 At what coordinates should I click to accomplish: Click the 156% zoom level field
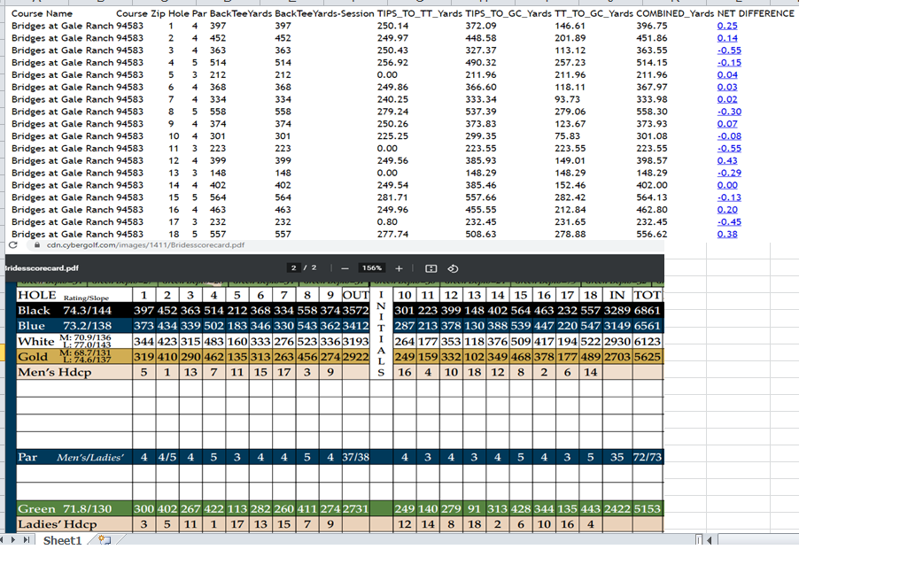coord(371,268)
